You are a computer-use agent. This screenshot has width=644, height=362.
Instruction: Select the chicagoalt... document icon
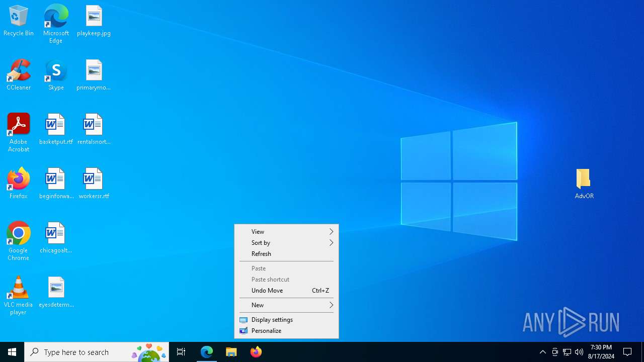56,238
